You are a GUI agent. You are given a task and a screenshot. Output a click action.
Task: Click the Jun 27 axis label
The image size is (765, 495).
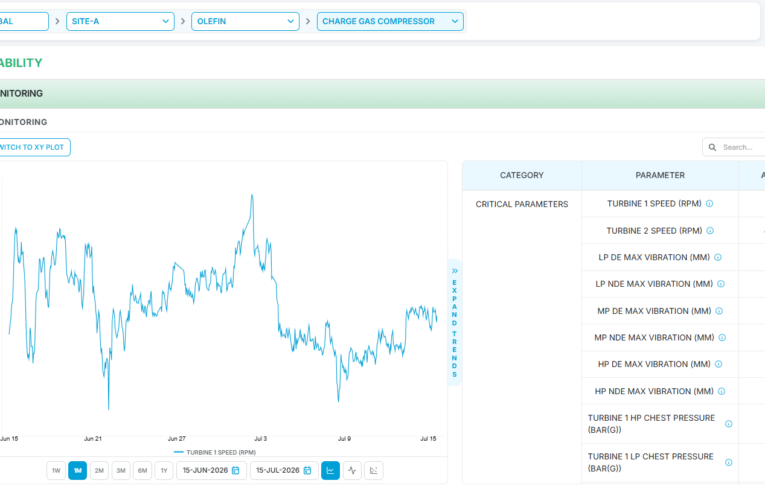(177, 438)
